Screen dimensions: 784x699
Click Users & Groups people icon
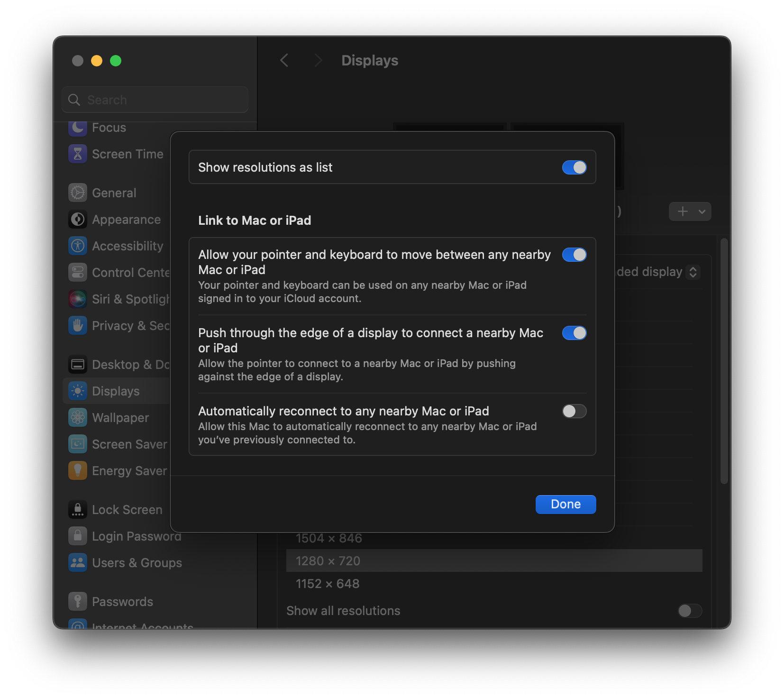pyautogui.click(x=78, y=562)
